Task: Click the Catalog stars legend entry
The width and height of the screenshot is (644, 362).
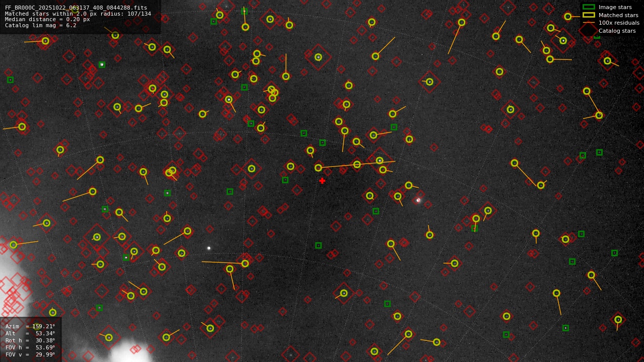Action: pos(609,31)
